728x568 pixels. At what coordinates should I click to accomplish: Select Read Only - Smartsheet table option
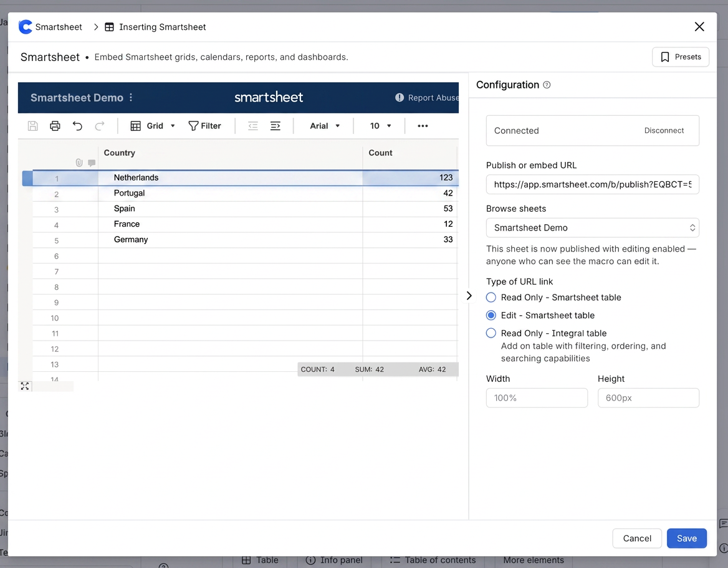tap(491, 298)
